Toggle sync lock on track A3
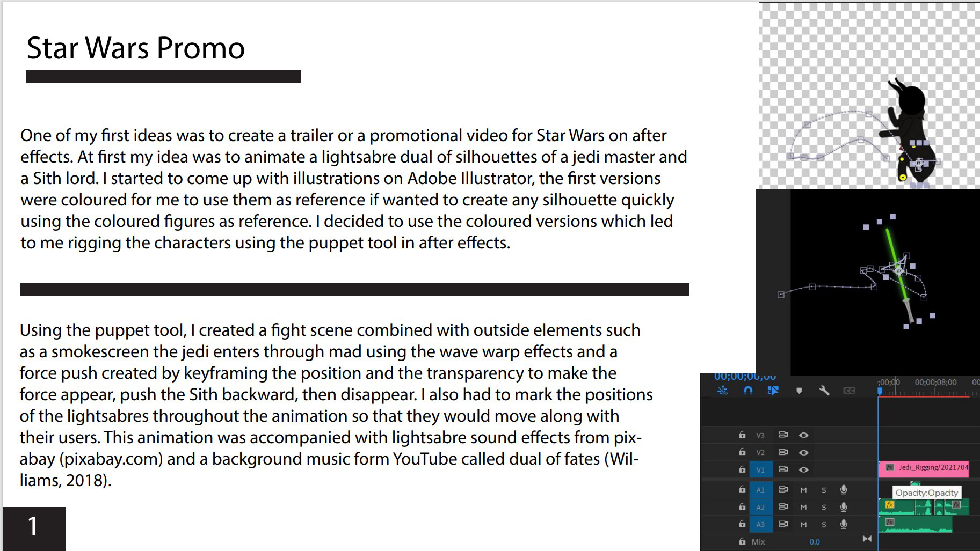Viewport: 980px width, 551px height. (783, 524)
